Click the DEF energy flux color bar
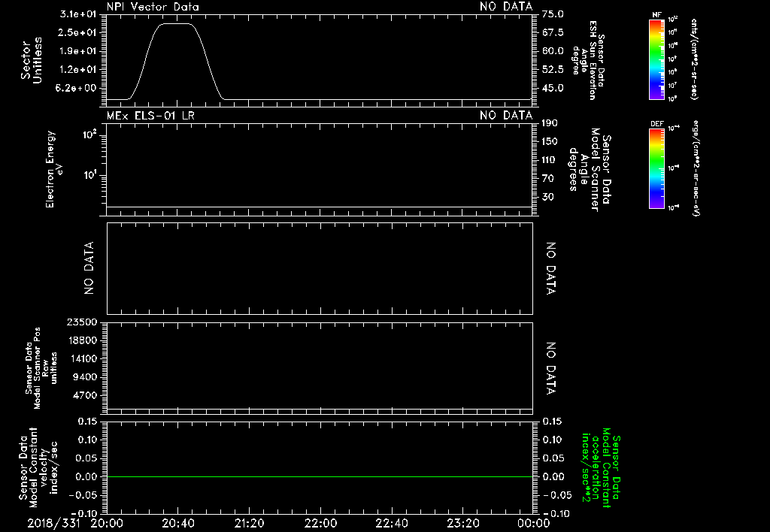This screenshot has width=770, height=532. pos(656,168)
